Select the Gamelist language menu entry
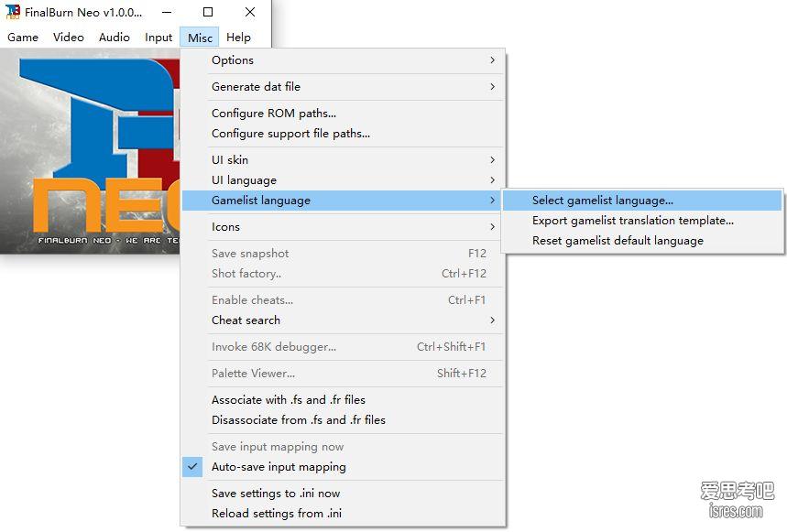This screenshot has width=787, height=532. coord(344,201)
